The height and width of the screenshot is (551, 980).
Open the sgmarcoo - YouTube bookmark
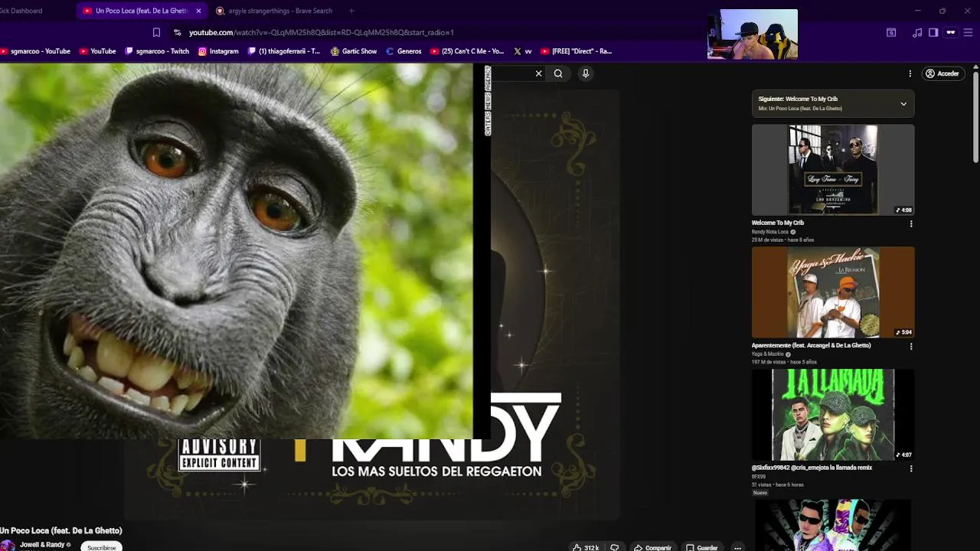tap(35, 51)
